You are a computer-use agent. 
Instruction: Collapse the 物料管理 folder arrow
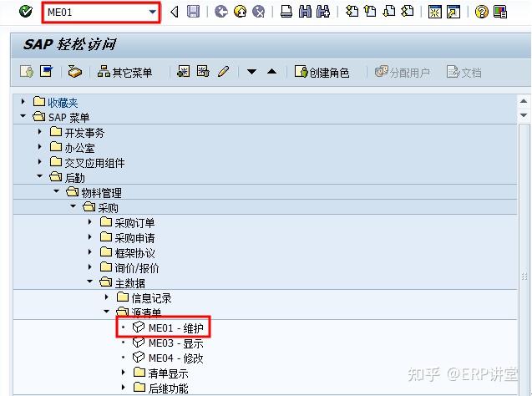(56, 191)
